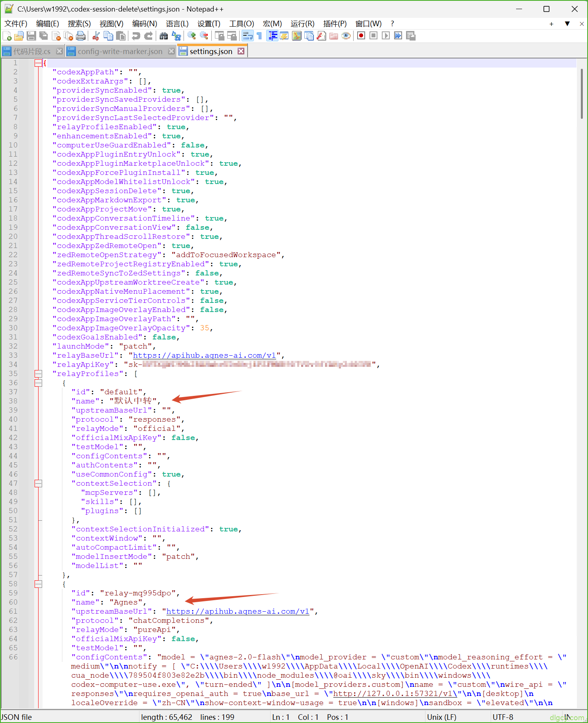Close the settings.json tab with its X
Viewport: 588px width, 723px height.
click(x=241, y=51)
